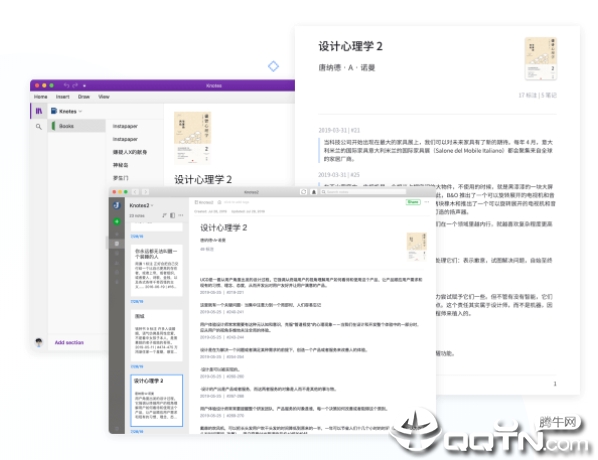Switch to the View ribbon tab

pos(104,97)
